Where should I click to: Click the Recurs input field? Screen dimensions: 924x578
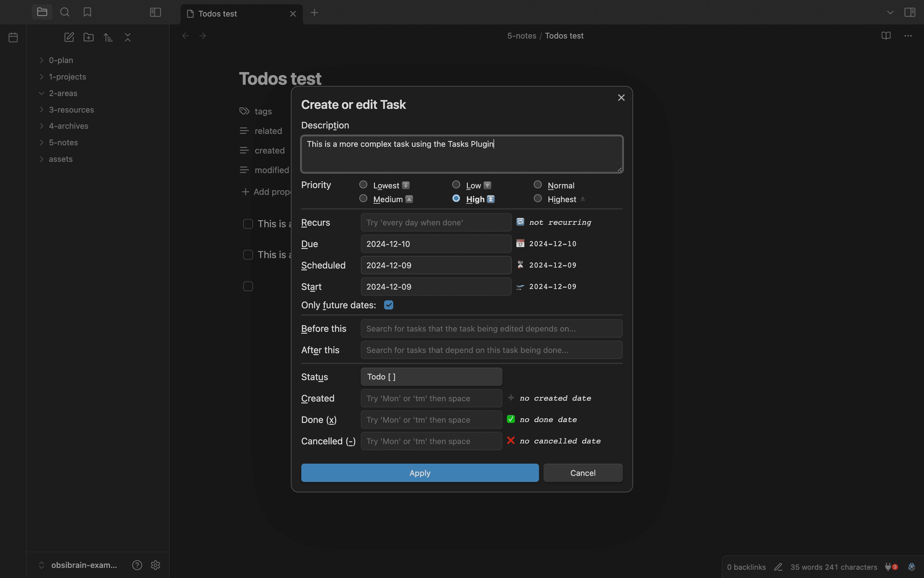(x=436, y=223)
